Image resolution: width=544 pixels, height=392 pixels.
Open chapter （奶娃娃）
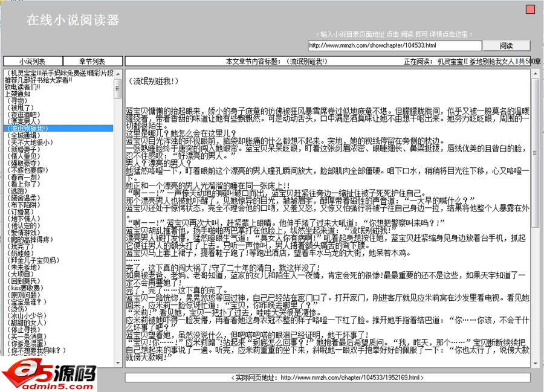[x=20, y=253]
